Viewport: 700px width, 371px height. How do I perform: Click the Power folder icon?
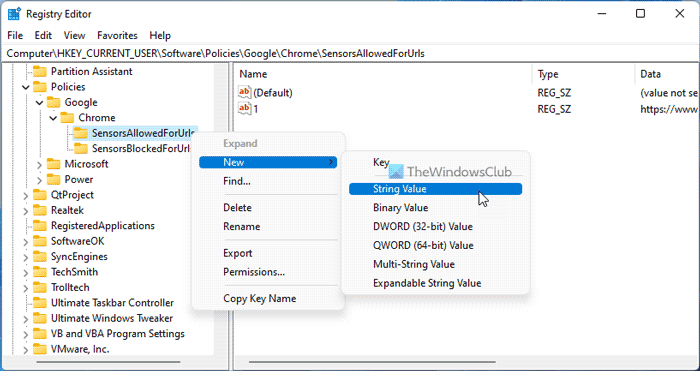[54, 179]
